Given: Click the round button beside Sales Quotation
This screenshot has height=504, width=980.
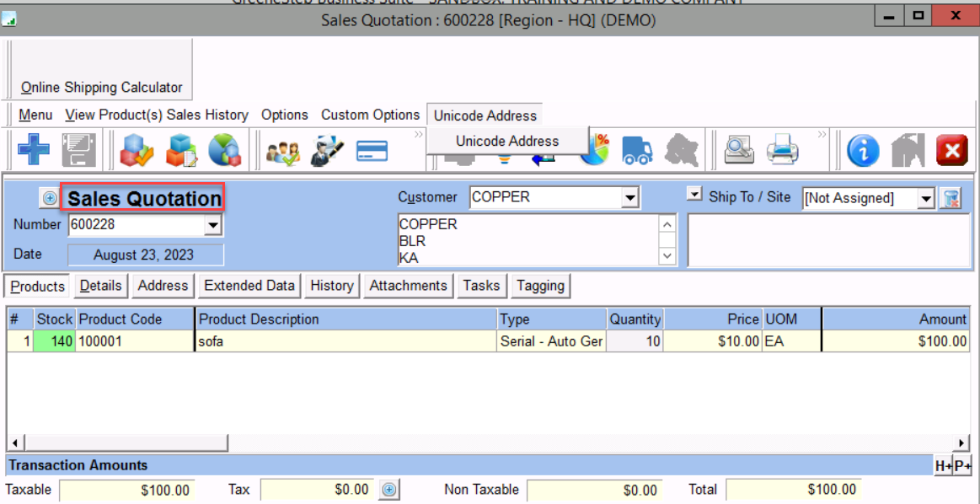Looking at the screenshot, I should click(x=50, y=198).
